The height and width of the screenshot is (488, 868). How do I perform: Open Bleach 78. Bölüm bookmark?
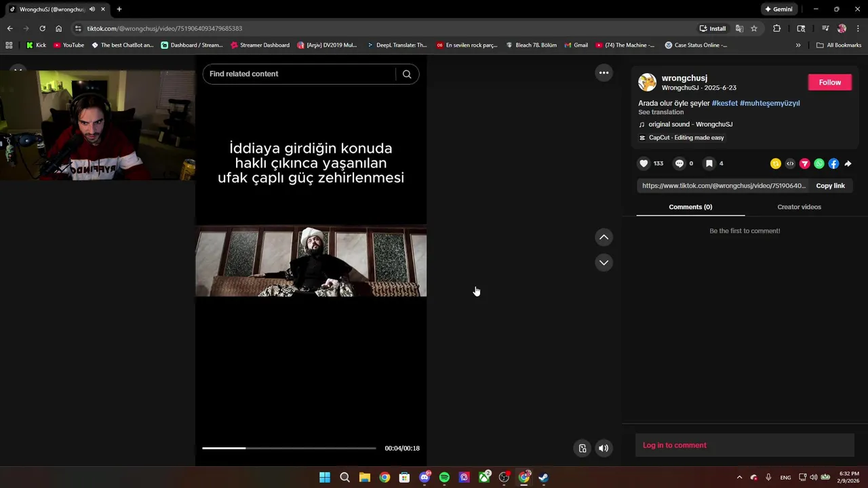pos(531,45)
